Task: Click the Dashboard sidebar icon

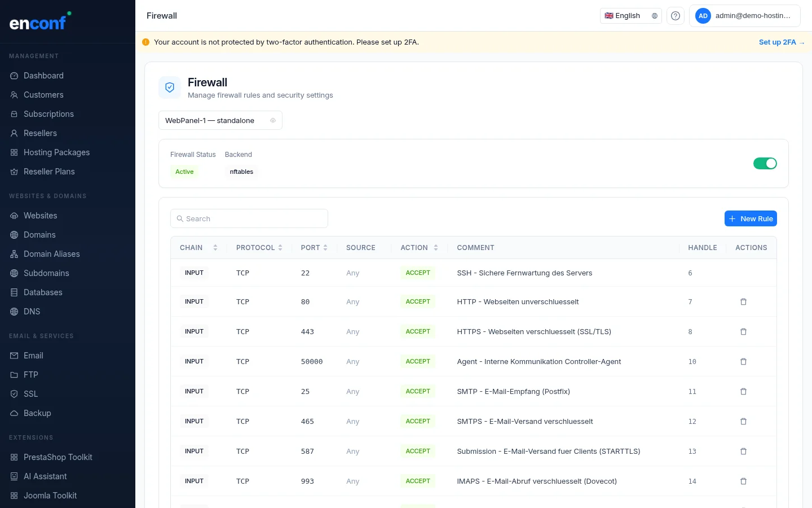Action: (x=14, y=76)
